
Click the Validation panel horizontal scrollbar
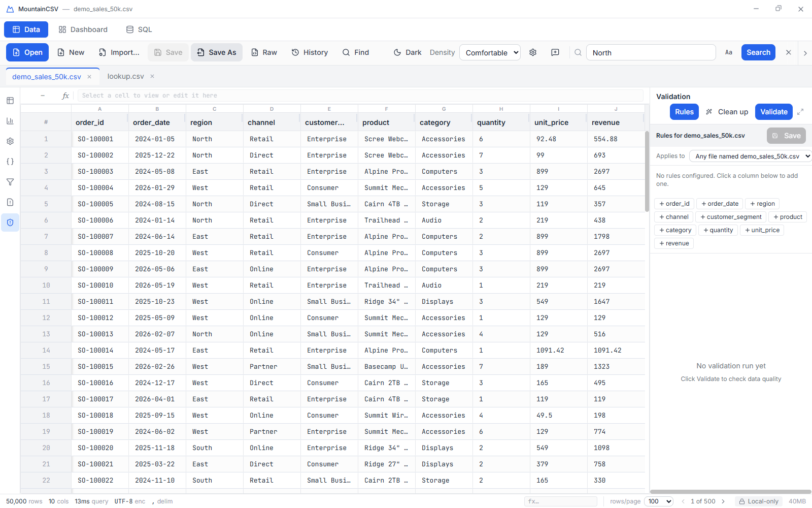click(x=731, y=492)
